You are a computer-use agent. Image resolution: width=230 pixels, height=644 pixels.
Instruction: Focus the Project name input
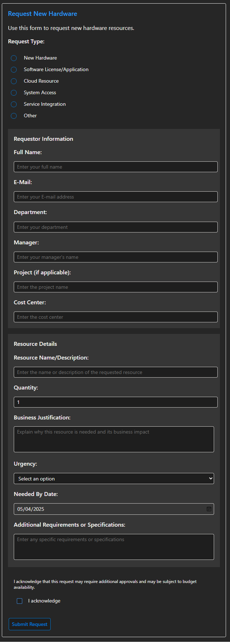[116, 287]
